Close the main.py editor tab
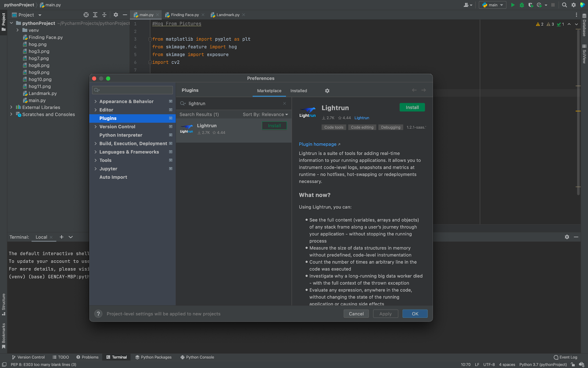Image resolution: width=588 pixels, height=368 pixels. [x=158, y=15]
